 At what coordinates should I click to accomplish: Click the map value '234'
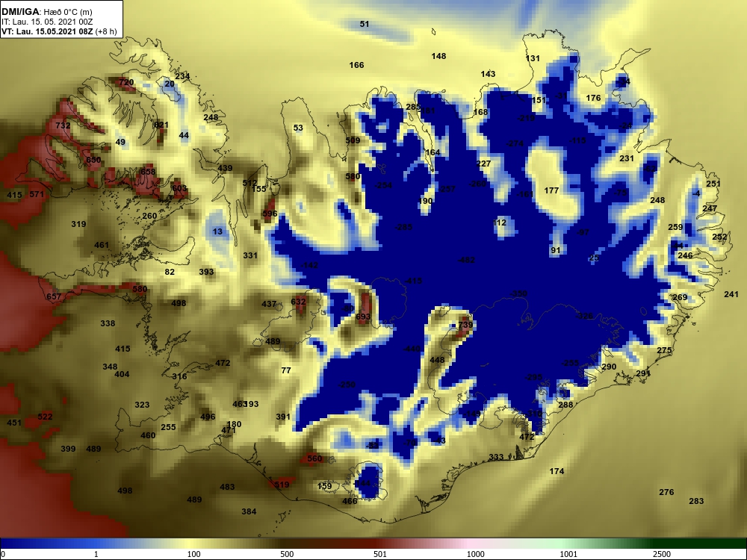coord(182,76)
